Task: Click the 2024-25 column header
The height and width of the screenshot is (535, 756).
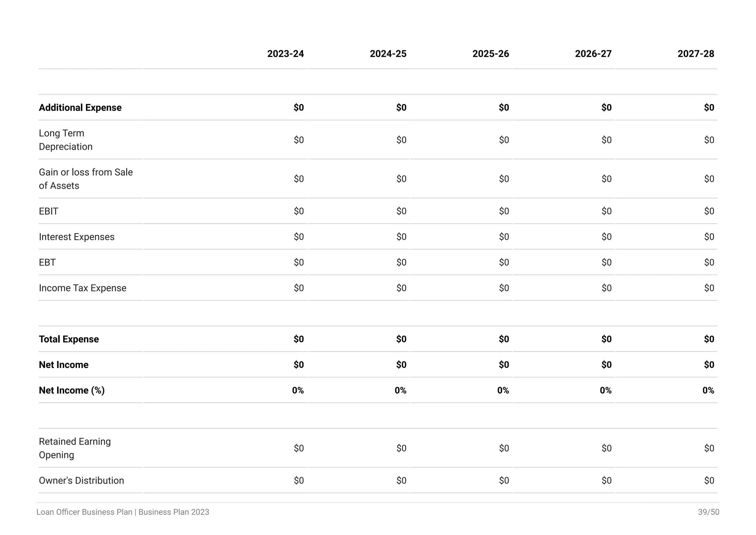Action: coord(388,54)
